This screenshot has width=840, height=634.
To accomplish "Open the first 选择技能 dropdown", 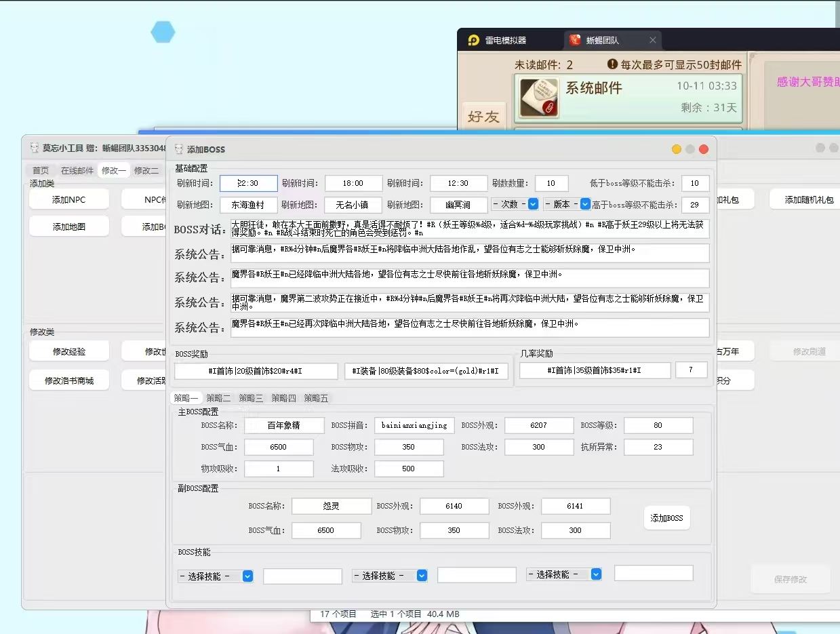I will coord(247,576).
